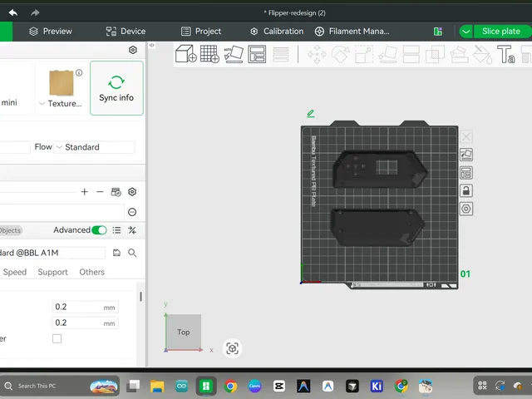Save the process preset with the disk icon
Image resolution: width=532 pixels, height=399 pixels.
[116, 253]
